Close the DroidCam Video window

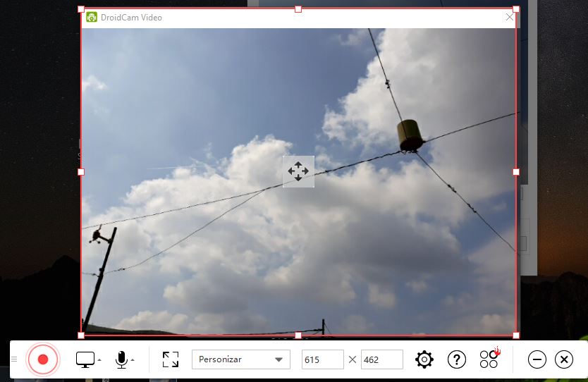[510, 17]
